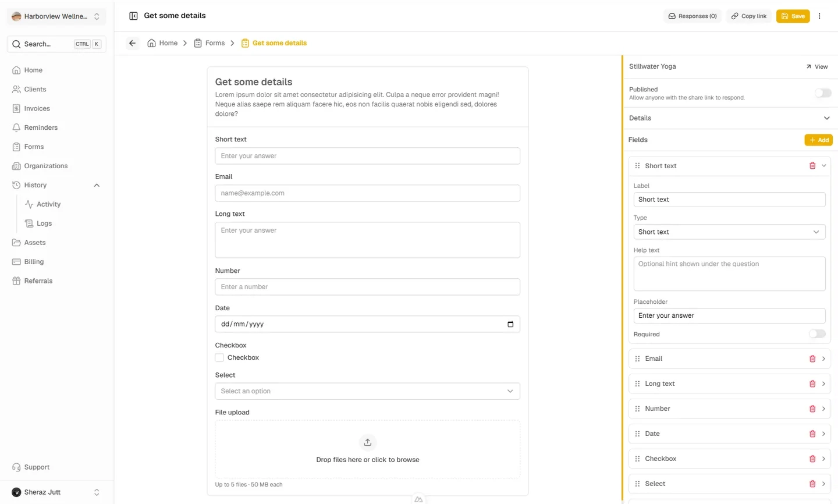
Task: Grab the Select field drag handle
Action: click(x=637, y=484)
